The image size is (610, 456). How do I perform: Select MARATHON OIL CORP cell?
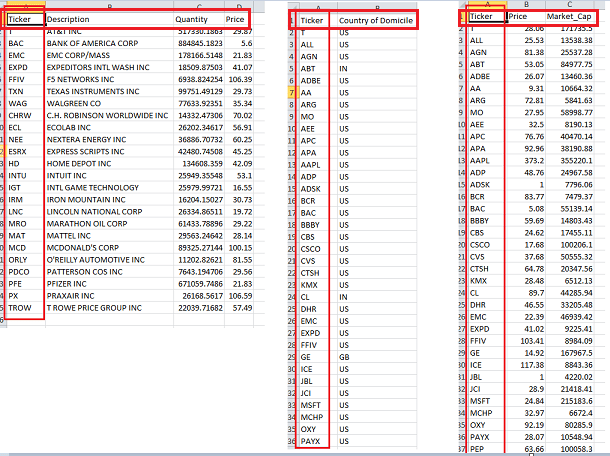pyautogui.click(x=109, y=224)
